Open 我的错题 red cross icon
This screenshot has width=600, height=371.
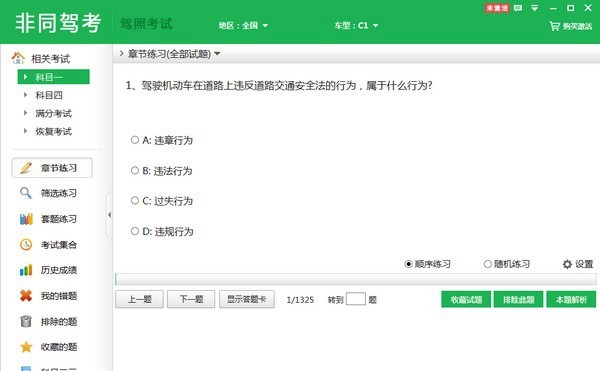(x=26, y=296)
